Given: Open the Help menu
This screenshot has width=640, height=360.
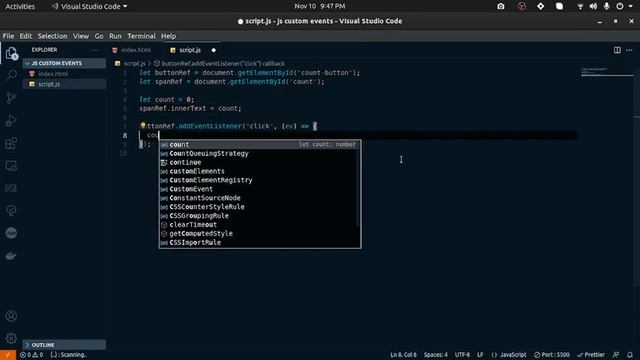Looking at the screenshot, I should coord(168,36).
